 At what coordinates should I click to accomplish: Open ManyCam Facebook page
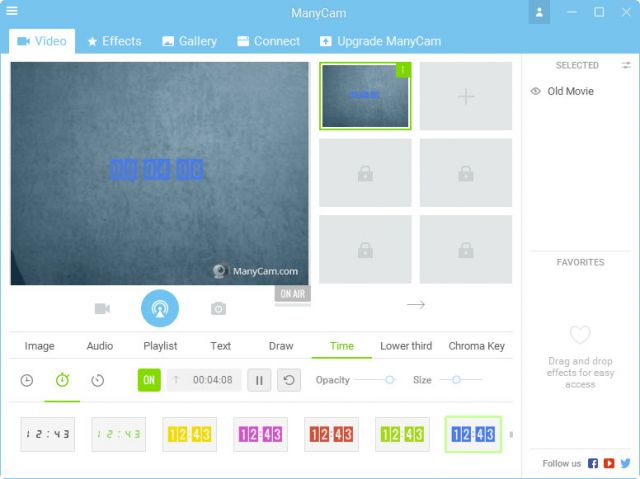593,463
